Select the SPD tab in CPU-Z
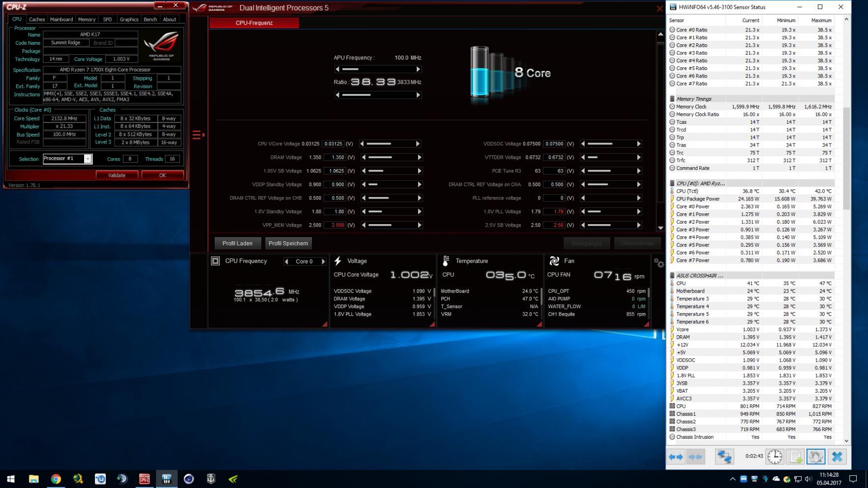 107,19
